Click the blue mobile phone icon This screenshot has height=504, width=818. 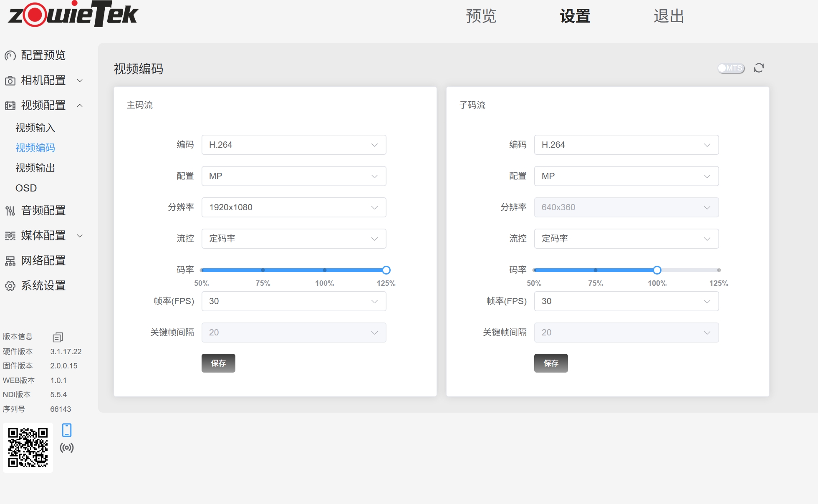tap(67, 430)
